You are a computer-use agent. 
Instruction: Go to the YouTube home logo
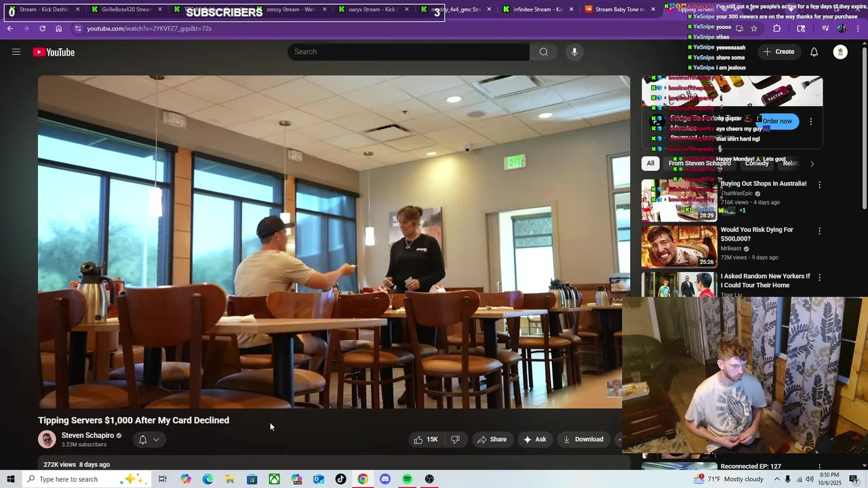click(x=54, y=52)
